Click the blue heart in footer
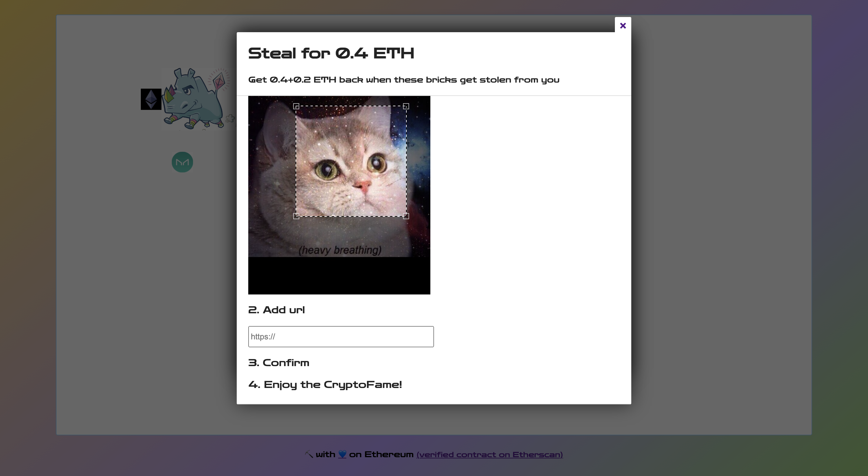Screen dimensions: 868x476 (x=342, y=454)
